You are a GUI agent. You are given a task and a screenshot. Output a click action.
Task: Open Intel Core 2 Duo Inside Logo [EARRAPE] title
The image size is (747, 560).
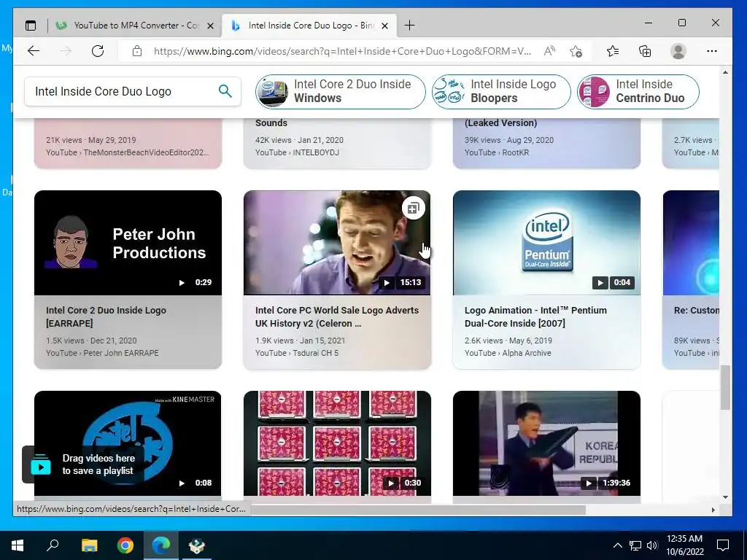tap(106, 316)
